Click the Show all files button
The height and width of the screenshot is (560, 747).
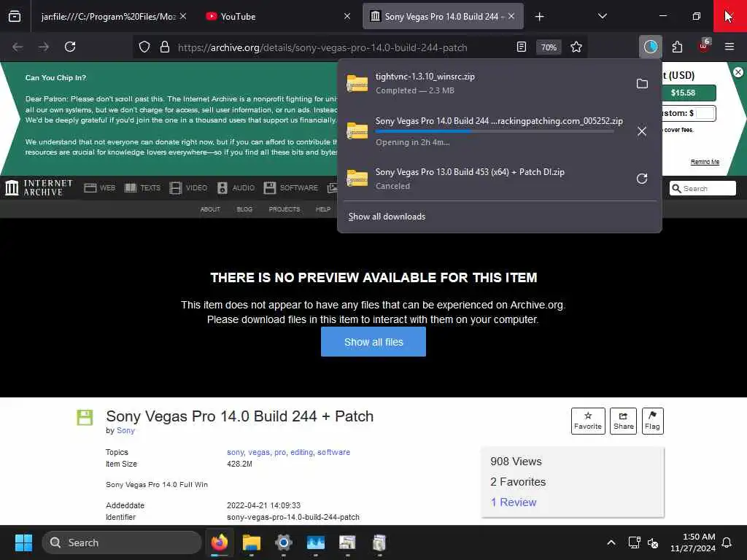(x=373, y=342)
